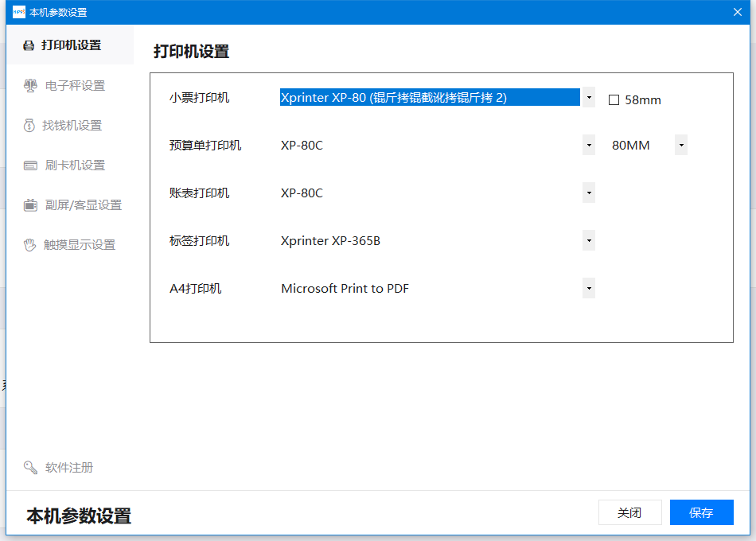
Task: Click the printer icon beside 打印机设置
Action: coord(29,45)
